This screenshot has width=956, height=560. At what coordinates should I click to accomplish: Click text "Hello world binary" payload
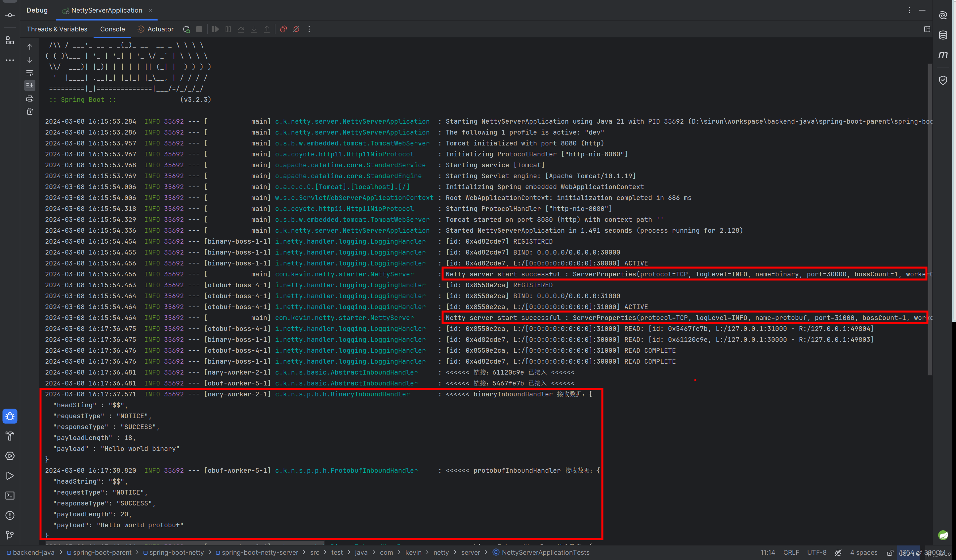coord(140,449)
